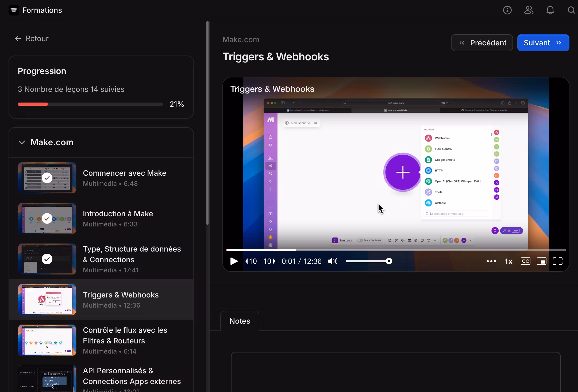Click the Précédent button
The image size is (578, 392).
[482, 43]
